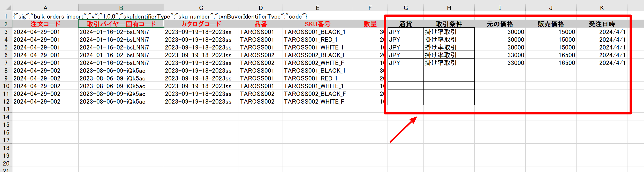Select row 1 header
The image size is (644, 172).
pos(6,17)
